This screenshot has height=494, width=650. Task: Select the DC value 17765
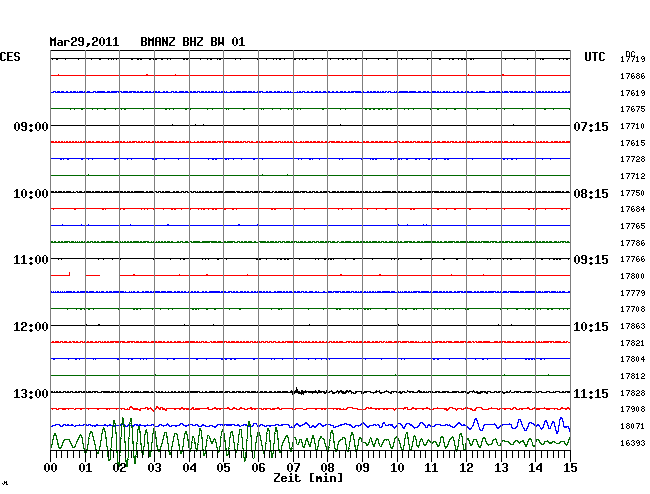pos(633,226)
